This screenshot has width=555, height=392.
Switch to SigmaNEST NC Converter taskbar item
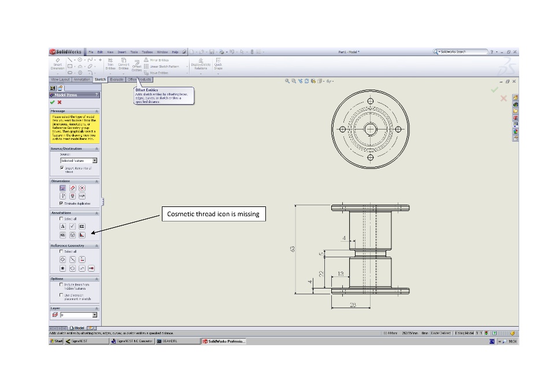[x=132, y=341]
